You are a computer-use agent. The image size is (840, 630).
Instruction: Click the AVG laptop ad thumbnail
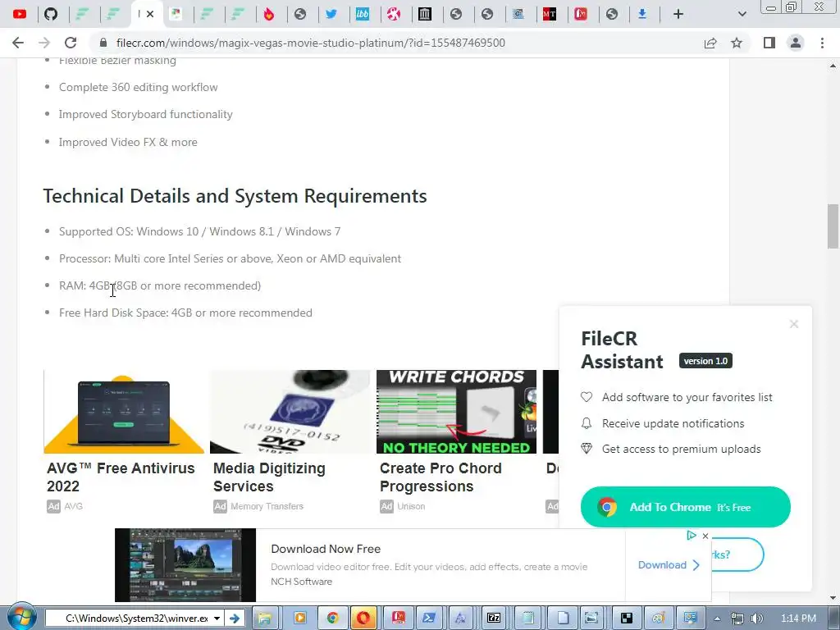(124, 412)
